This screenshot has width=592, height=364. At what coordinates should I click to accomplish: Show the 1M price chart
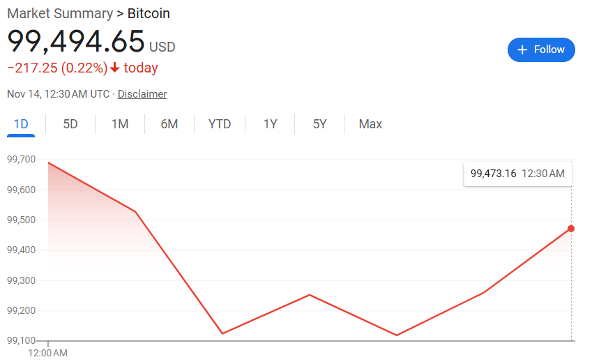(120, 124)
